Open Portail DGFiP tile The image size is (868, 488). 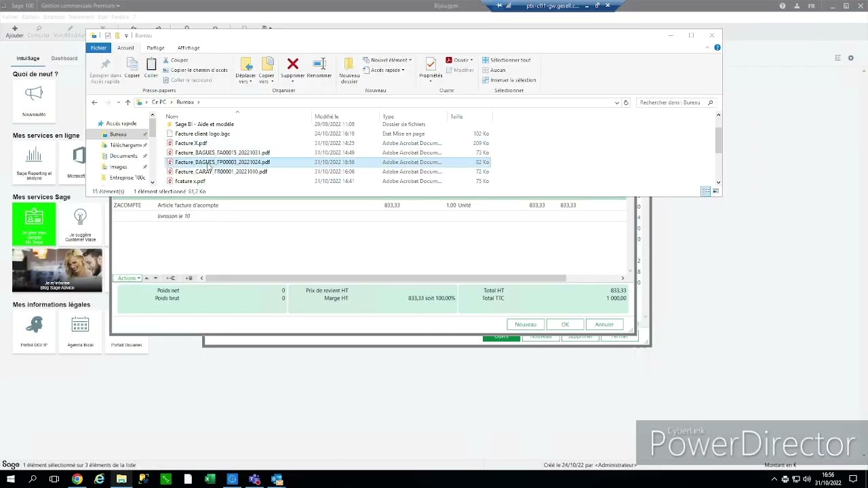34,331
